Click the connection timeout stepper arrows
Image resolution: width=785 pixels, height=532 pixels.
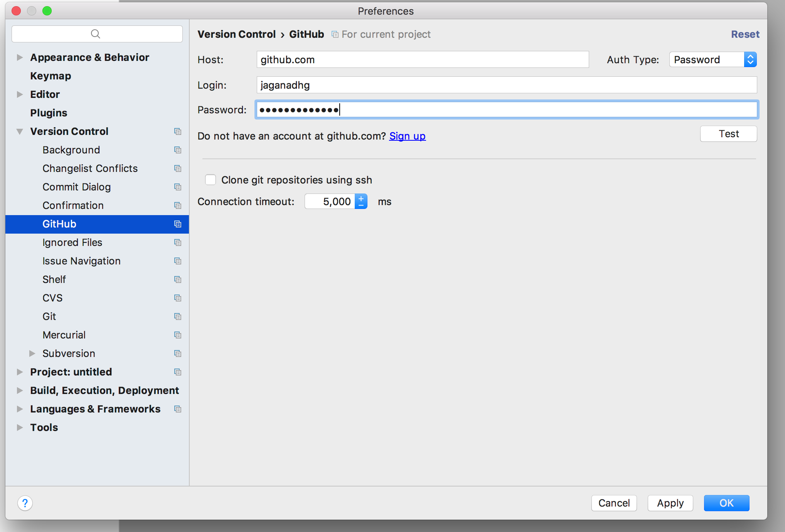[x=361, y=202]
